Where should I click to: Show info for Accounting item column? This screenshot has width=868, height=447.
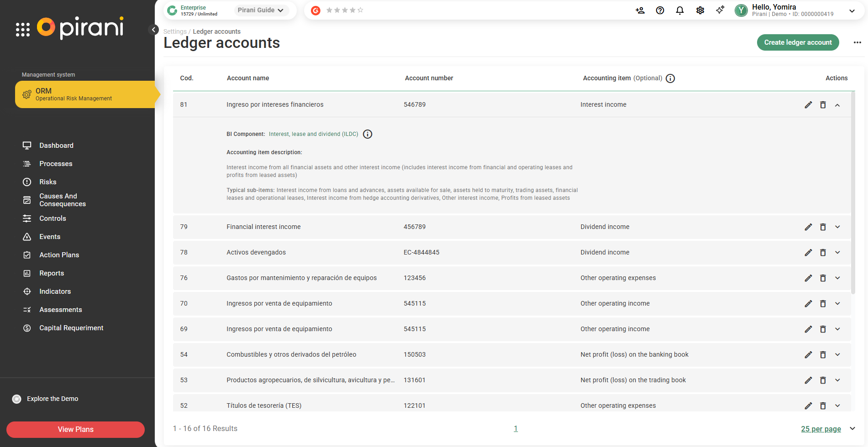click(670, 78)
